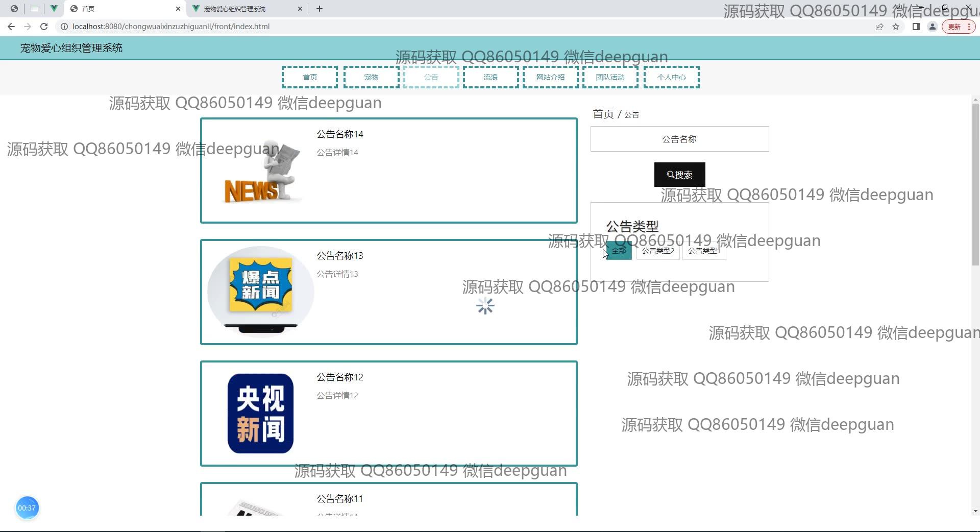Close the 首页 browser tab

178,9
